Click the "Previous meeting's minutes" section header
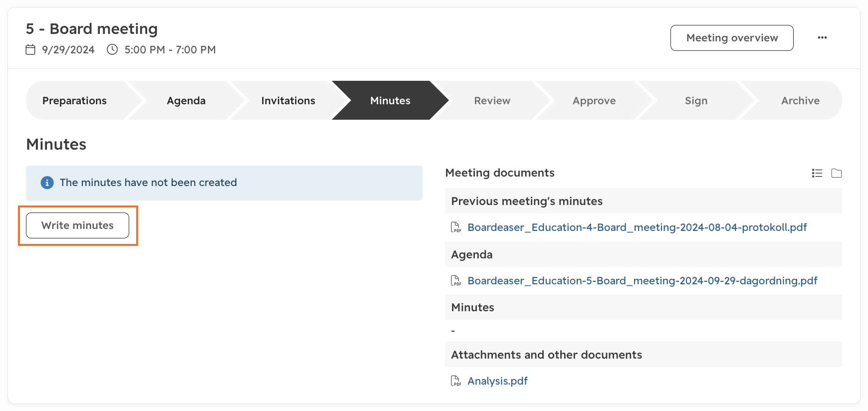 [644, 201]
